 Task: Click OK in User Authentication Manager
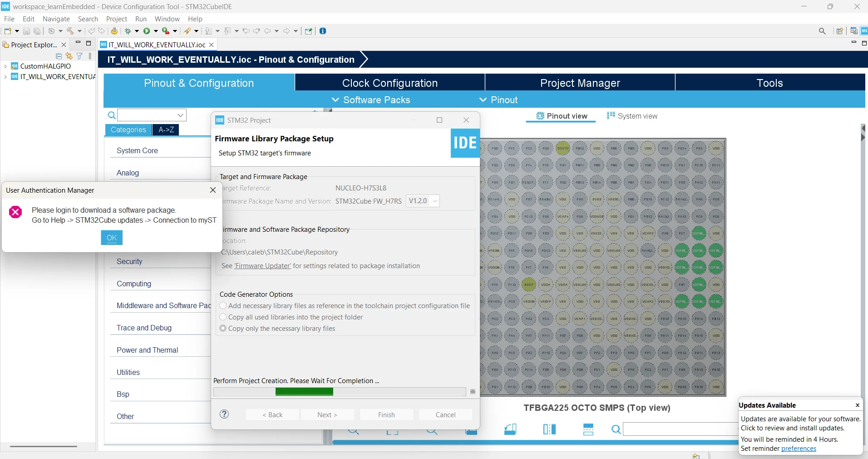pos(112,238)
